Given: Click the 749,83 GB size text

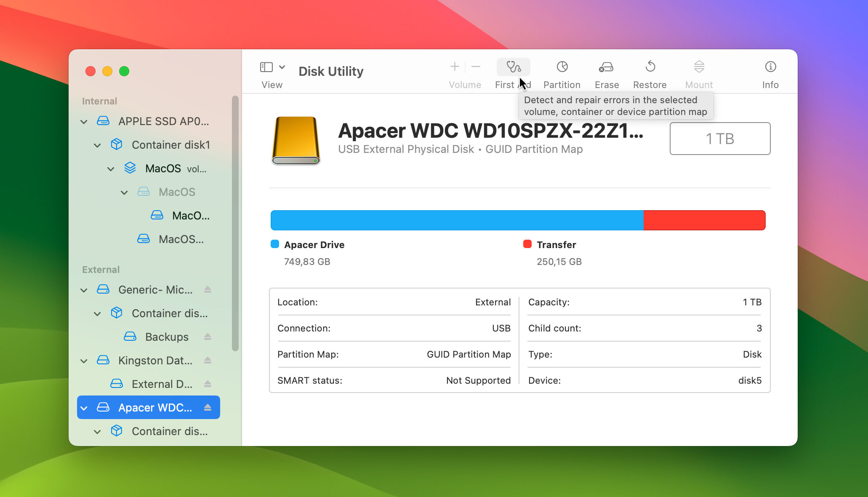Looking at the screenshot, I should pos(307,262).
